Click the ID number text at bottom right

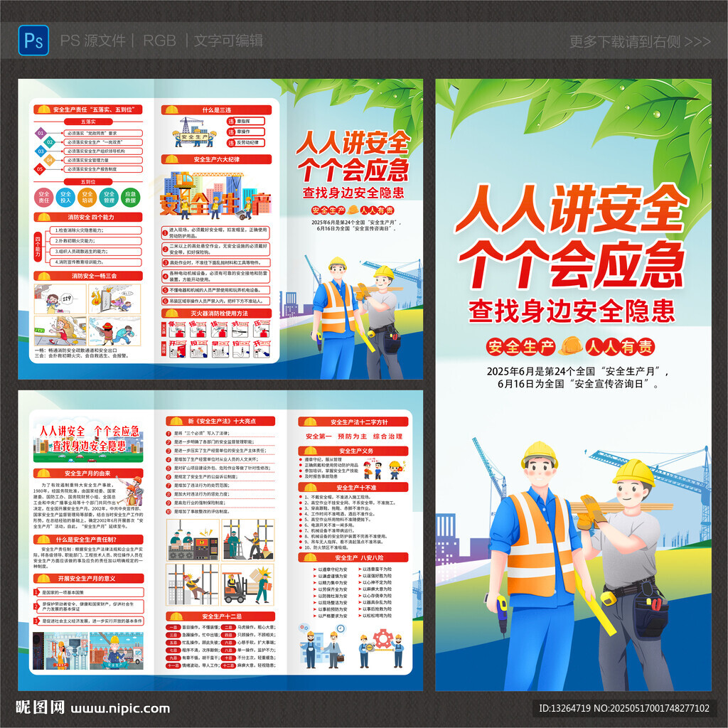624,708
